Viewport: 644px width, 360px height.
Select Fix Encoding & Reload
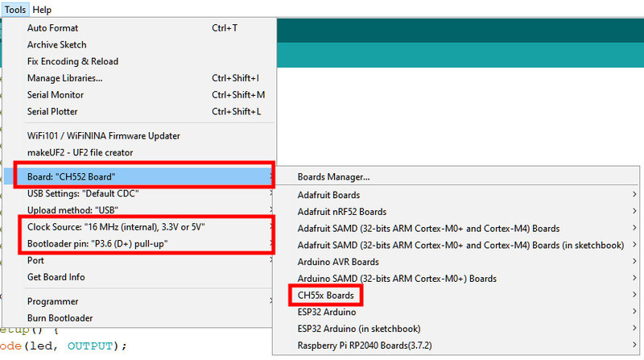(138, 61)
